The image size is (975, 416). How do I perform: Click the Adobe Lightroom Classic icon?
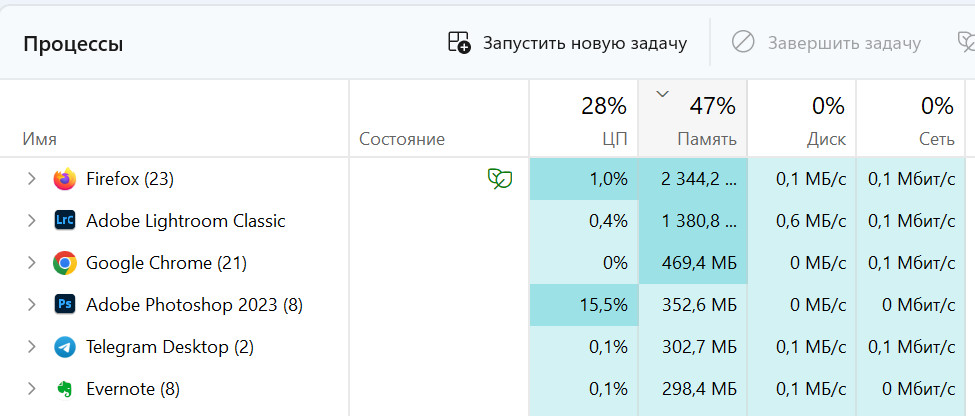[x=65, y=221]
